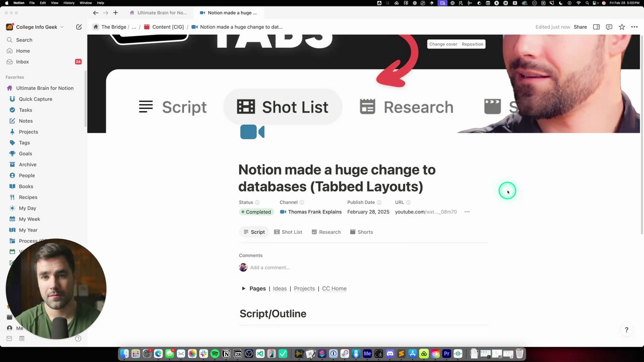Go forward with the right arrow
This screenshot has height=362, width=644.
click(106, 13)
